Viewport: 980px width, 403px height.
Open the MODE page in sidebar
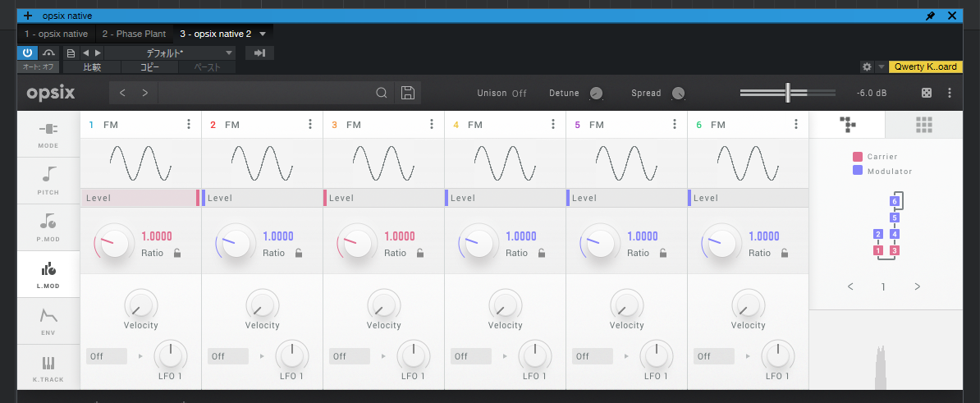click(48, 135)
